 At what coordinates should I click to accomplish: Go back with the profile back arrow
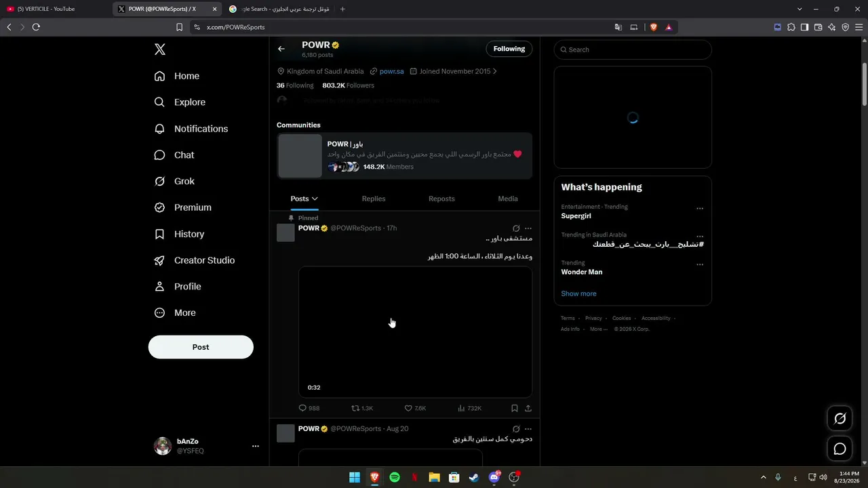[x=281, y=49]
